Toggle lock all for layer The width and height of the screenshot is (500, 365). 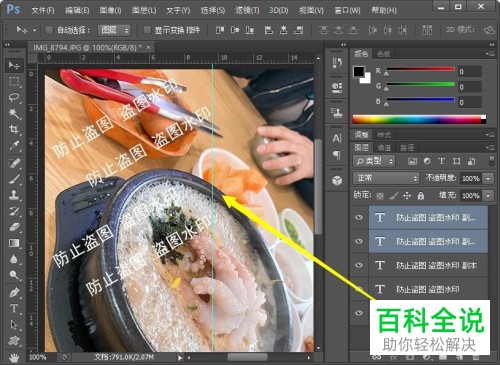pyautogui.click(x=421, y=195)
